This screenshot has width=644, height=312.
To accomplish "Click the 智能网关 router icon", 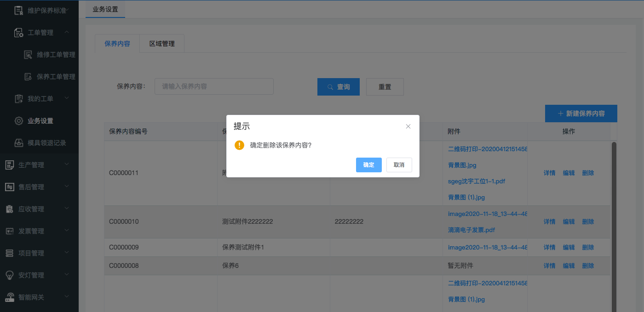I will (x=10, y=297).
